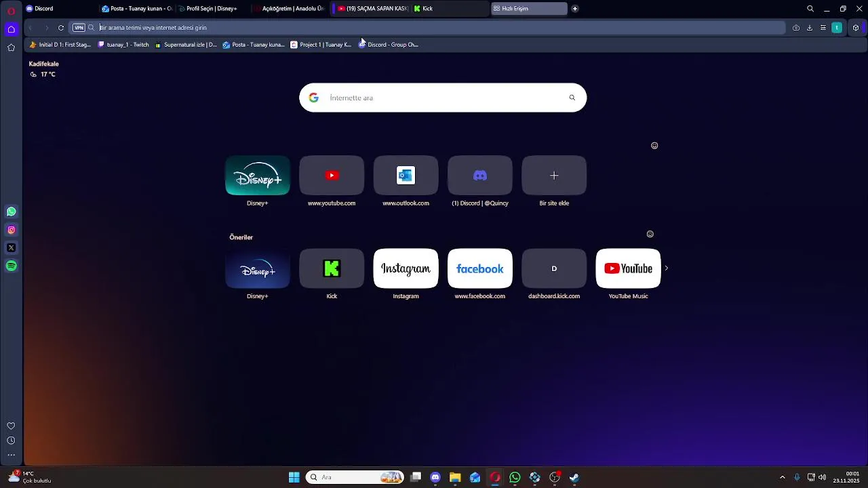Screen dimensions: 868x488
Task: Open the downloads icon in toolbar
Action: click(810, 28)
